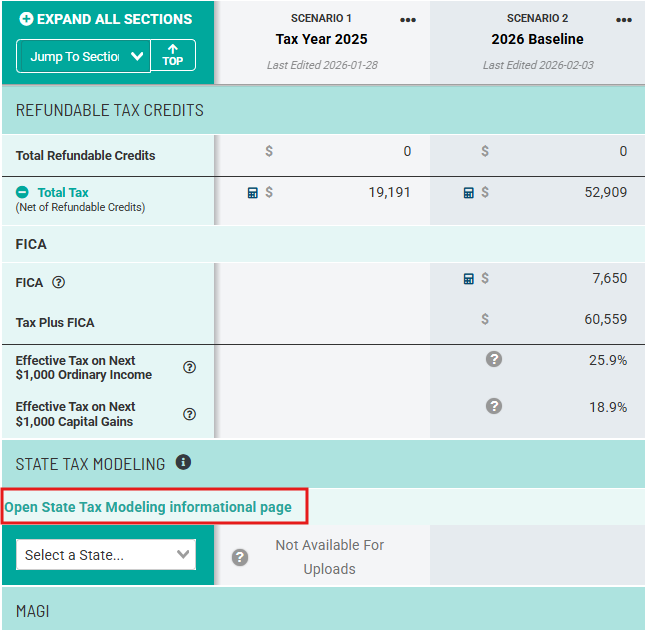Click Scenario 2 Total Tax value 52,909

click(x=606, y=192)
